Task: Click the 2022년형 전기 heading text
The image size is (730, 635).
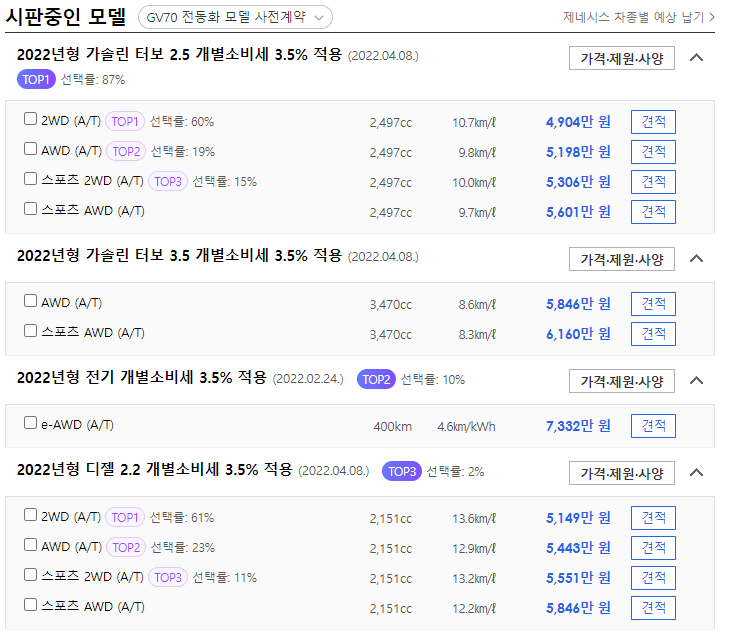Action: coord(142,378)
